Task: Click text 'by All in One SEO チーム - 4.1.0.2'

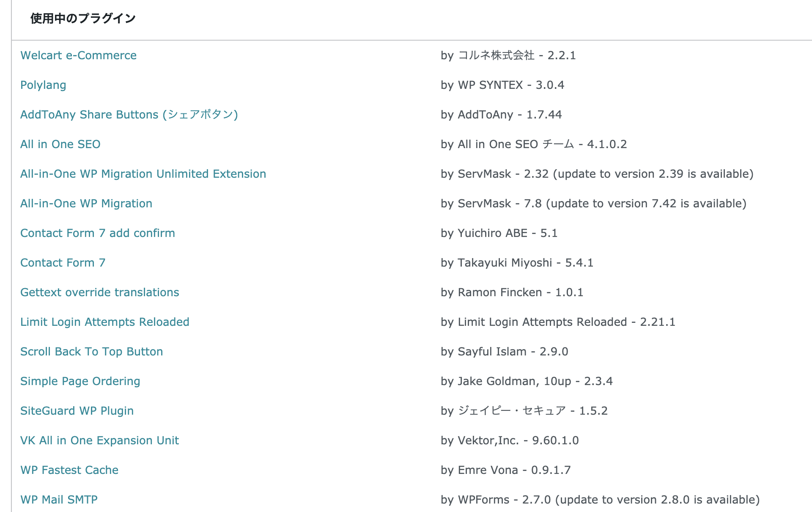Action: coord(534,144)
